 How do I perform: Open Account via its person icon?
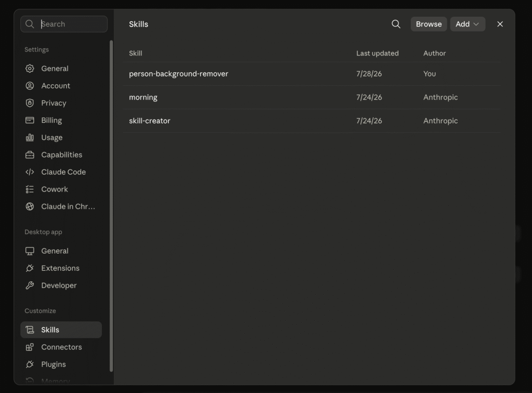(x=30, y=86)
